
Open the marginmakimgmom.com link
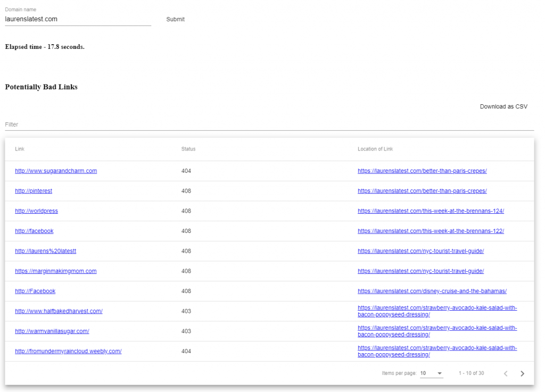click(55, 271)
